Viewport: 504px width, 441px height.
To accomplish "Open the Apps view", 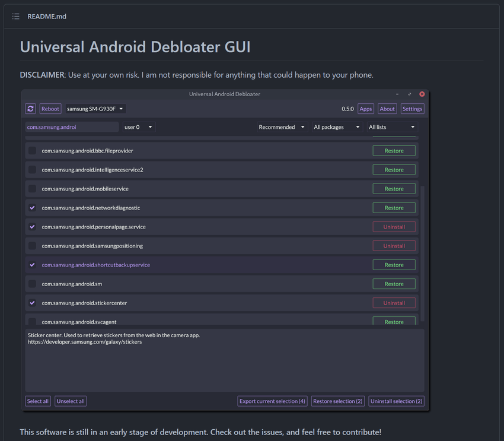I will (366, 109).
